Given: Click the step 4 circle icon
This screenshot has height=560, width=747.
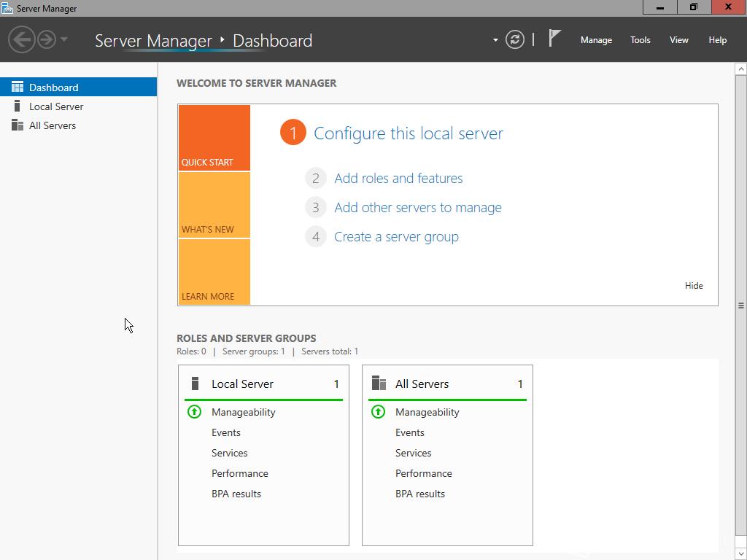Looking at the screenshot, I should point(315,237).
